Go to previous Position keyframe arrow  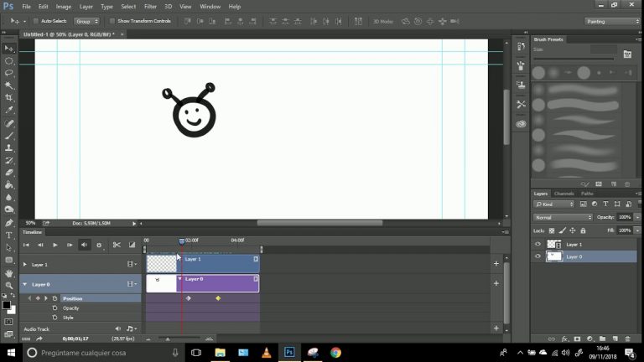point(29,298)
